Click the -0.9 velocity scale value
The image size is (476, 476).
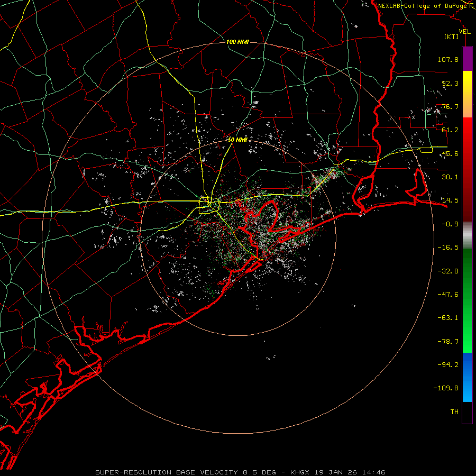tap(450, 224)
